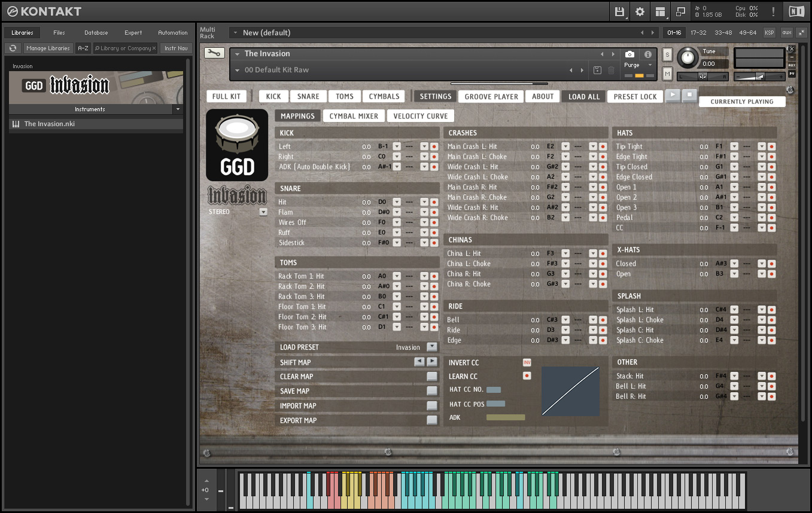This screenshot has height=513, width=812.
Task: Adjust the pan slider
Action: pos(703,77)
